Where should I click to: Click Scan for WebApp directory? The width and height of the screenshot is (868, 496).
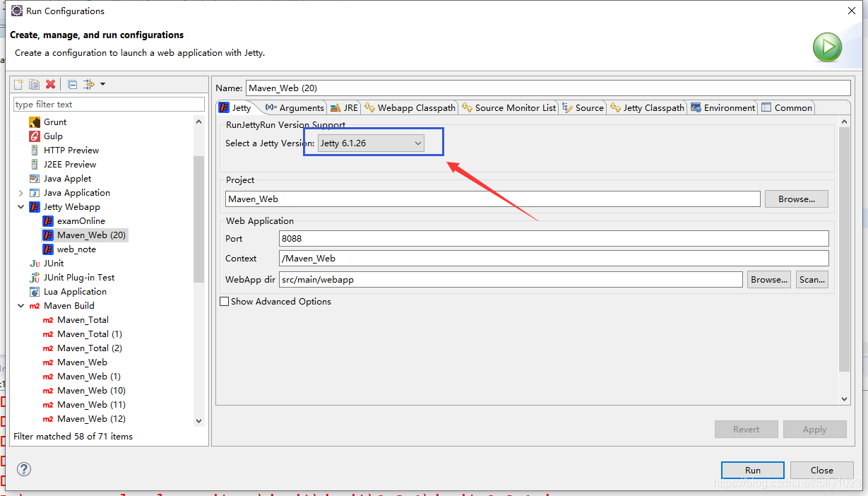811,279
